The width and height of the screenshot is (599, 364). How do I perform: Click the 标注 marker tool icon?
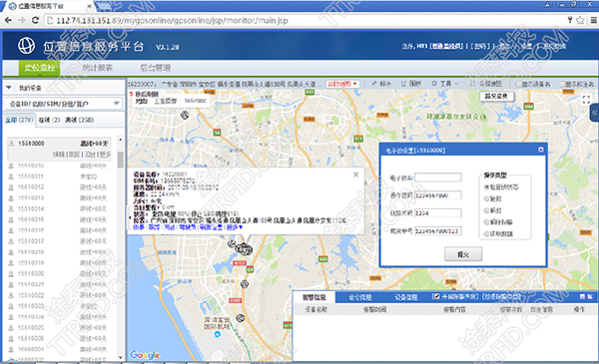[x=373, y=84]
